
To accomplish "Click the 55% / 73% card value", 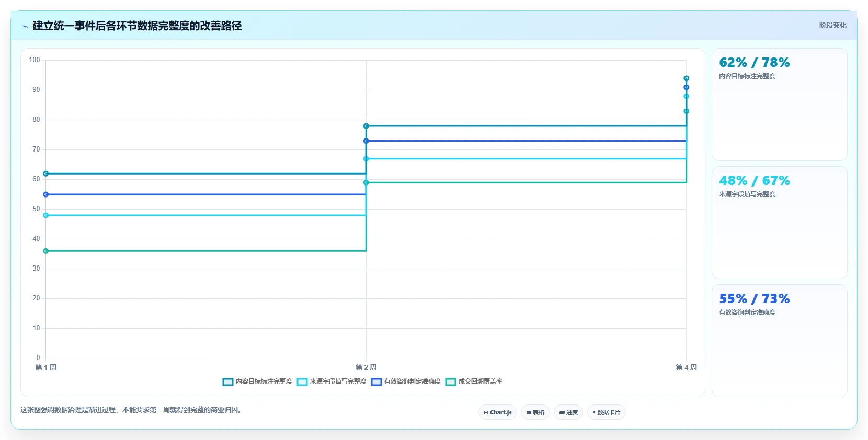I will tap(754, 299).
